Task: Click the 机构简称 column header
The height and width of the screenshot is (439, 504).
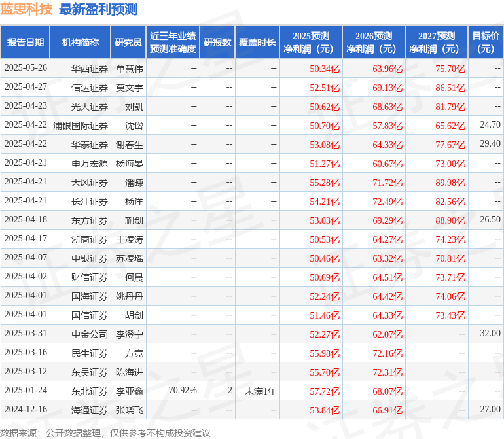Action: pyautogui.click(x=81, y=42)
